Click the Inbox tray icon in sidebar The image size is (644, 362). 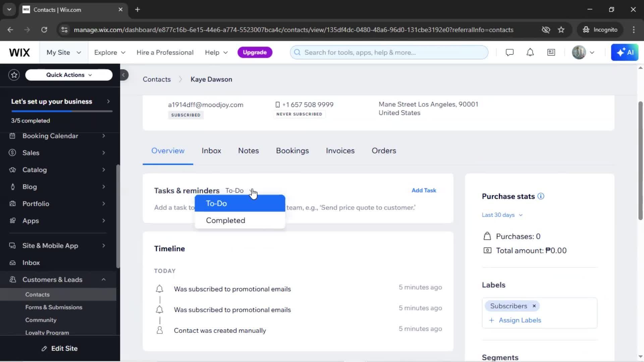click(12, 263)
